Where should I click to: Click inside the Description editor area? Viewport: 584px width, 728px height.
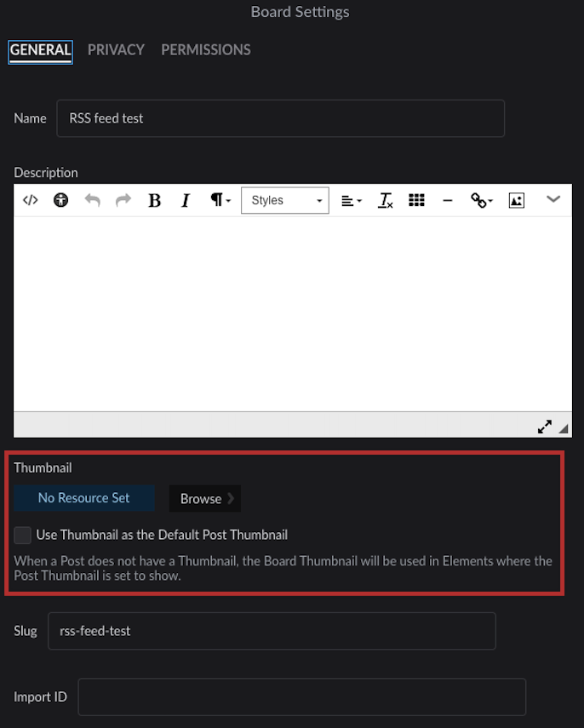(x=293, y=314)
